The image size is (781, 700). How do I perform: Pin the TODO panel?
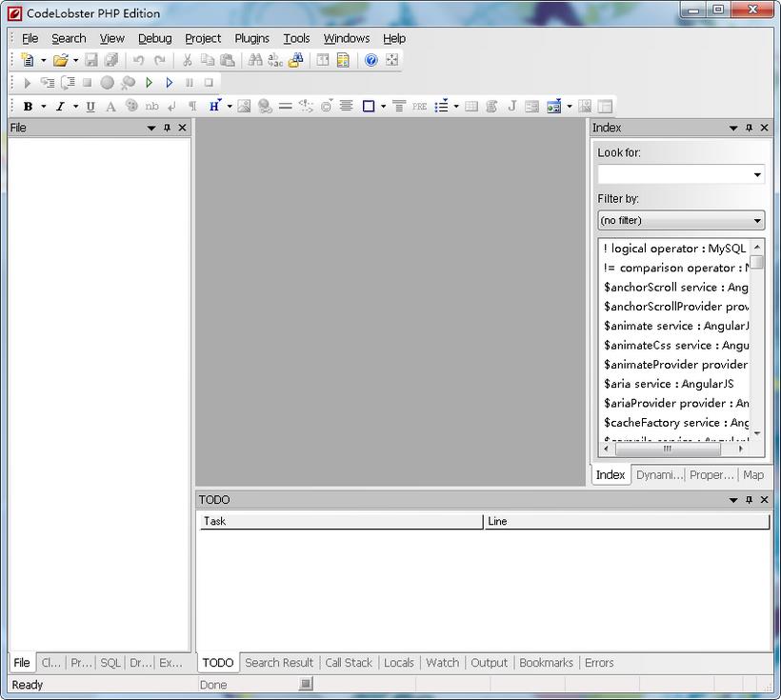coord(749,500)
